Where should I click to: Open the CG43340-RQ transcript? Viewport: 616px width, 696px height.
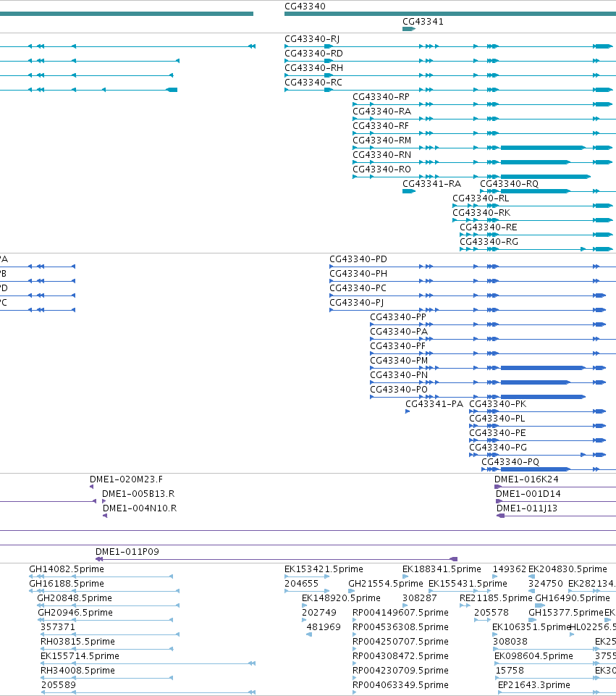tap(509, 184)
